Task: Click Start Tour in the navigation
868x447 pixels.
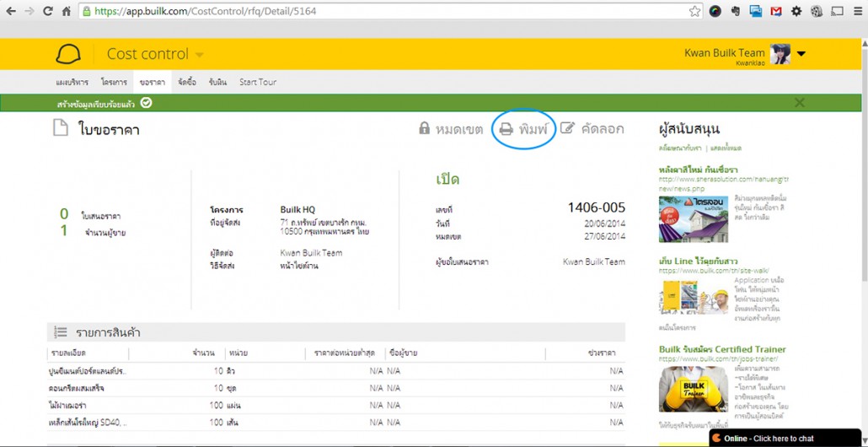Action: point(257,82)
